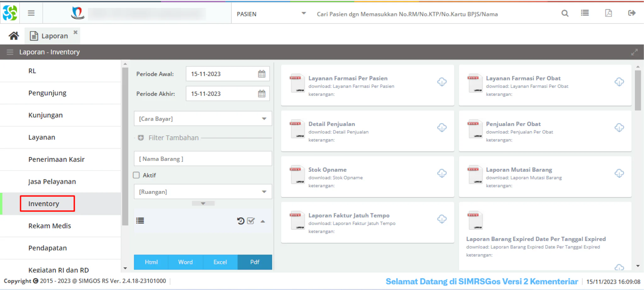The height and width of the screenshot is (290, 644).
Task: Download Layanan Farmasi Per Obat cloud icon
Action: (x=619, y=82)
